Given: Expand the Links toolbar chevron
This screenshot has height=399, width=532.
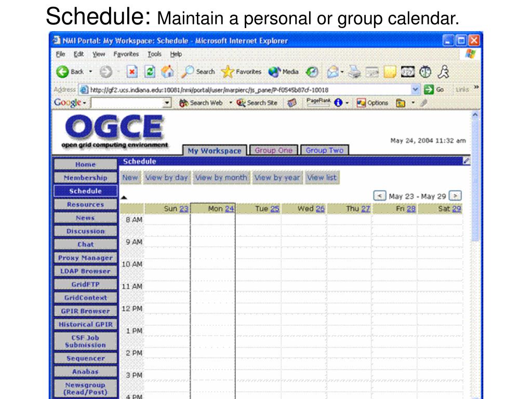Looking at the screenshot, I should 476,87.
